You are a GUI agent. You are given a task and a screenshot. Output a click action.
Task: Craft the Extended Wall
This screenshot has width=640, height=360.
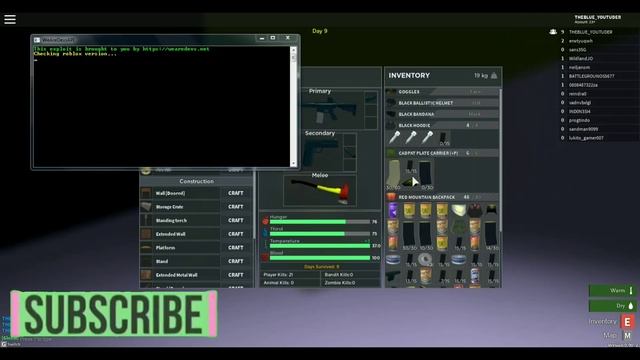pos(236,234)
